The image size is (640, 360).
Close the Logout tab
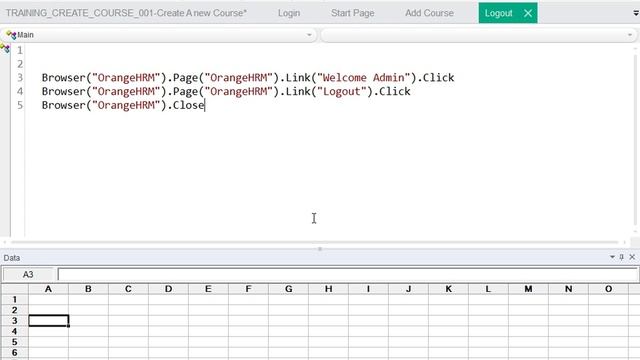528,13
